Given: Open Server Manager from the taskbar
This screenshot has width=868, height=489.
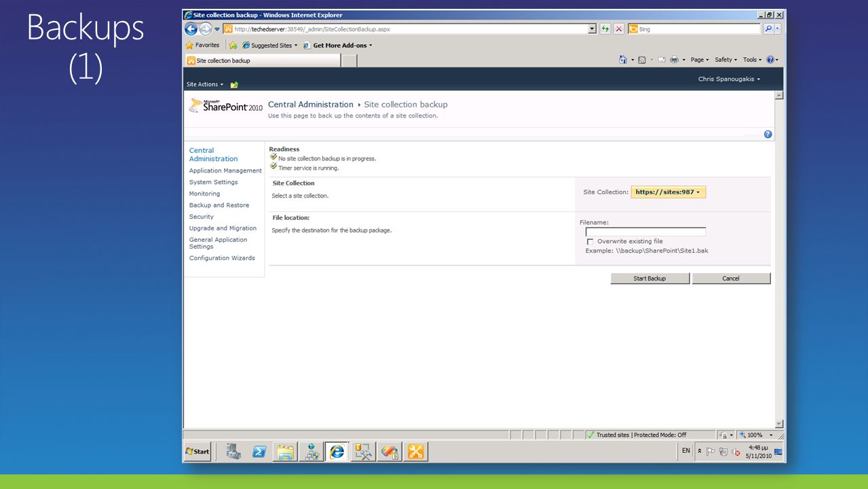Looking at the screenshot, I should click(x=233, y=452).
